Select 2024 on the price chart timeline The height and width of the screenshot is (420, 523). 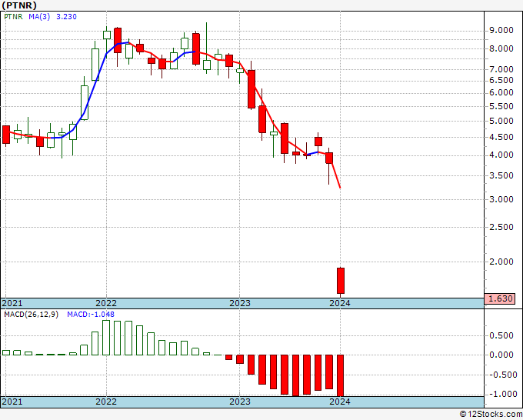tap(340, 303)
